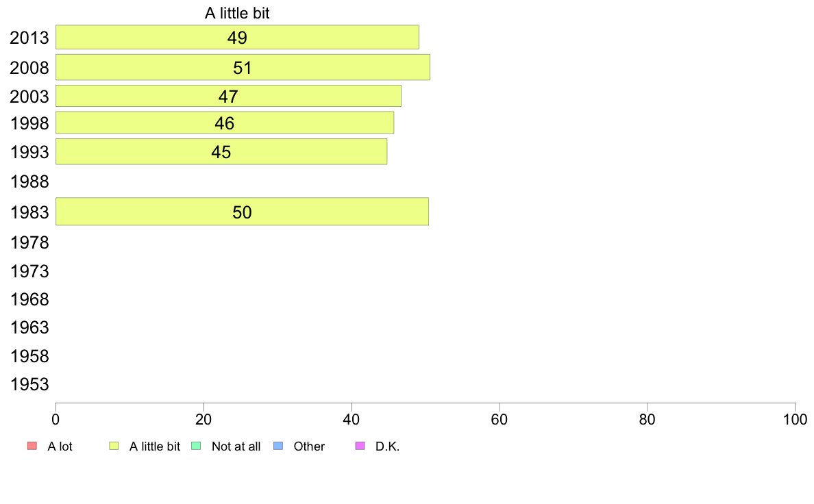Image resolution: width=814 pixels, height=504 pixels.
Task: Select the 1993 bar showing 45
Action: tap(221, 151)
